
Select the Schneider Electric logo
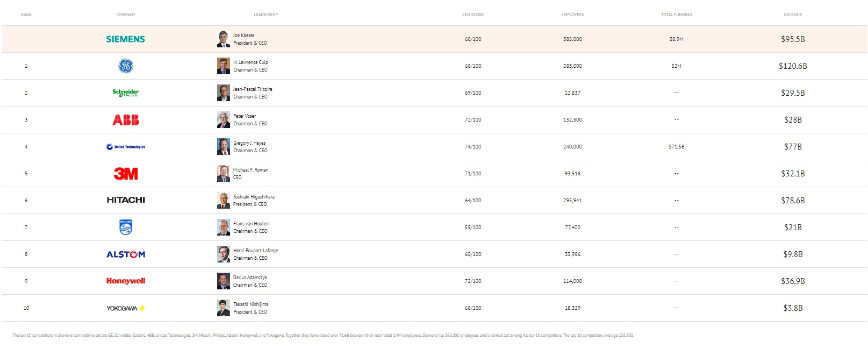pyautogui.click(x=126, y=93)
